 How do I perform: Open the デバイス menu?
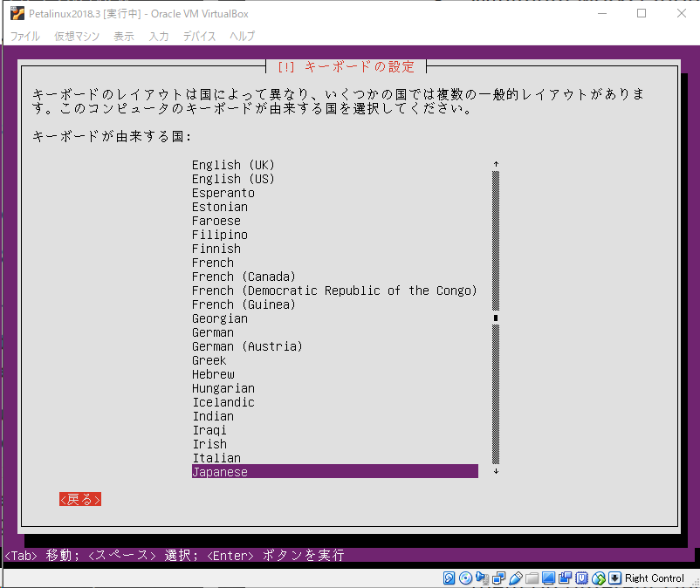click(198, 36)
